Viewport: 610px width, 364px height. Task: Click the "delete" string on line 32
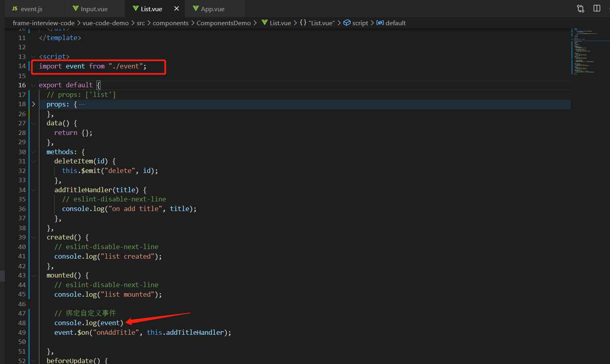click(120, 171)
